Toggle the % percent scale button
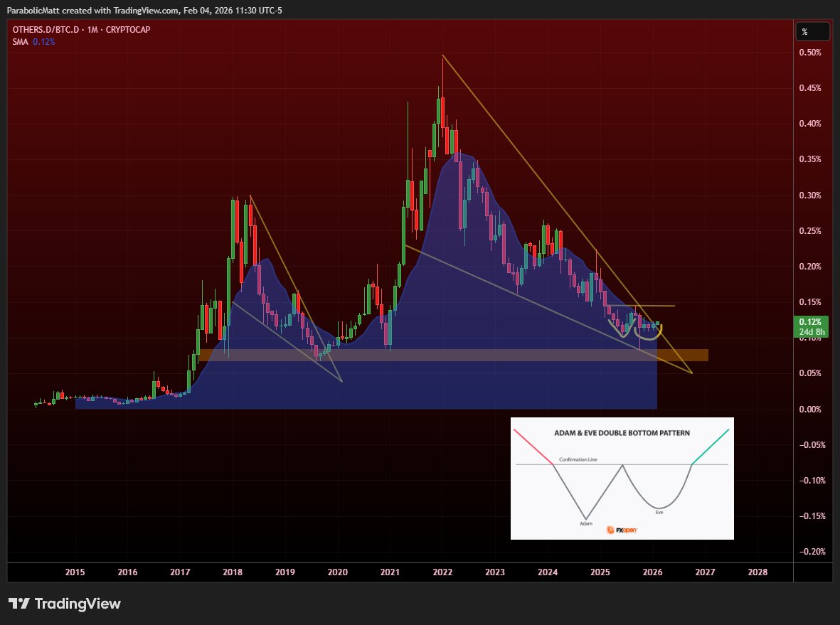The height and width of the screenshot is (625, 840). point(813,32)
